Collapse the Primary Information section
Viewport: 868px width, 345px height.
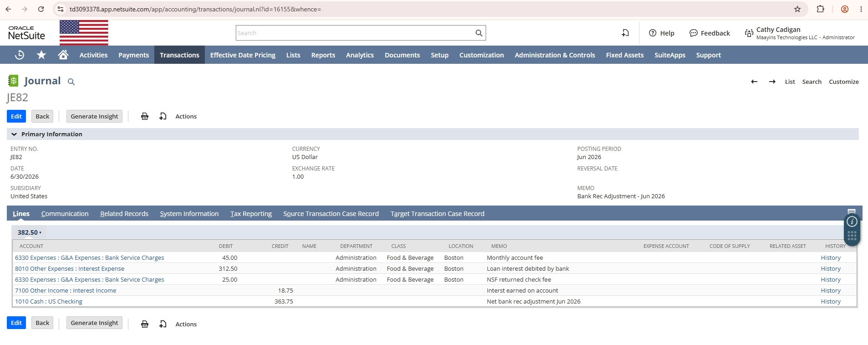click(14, 134)
